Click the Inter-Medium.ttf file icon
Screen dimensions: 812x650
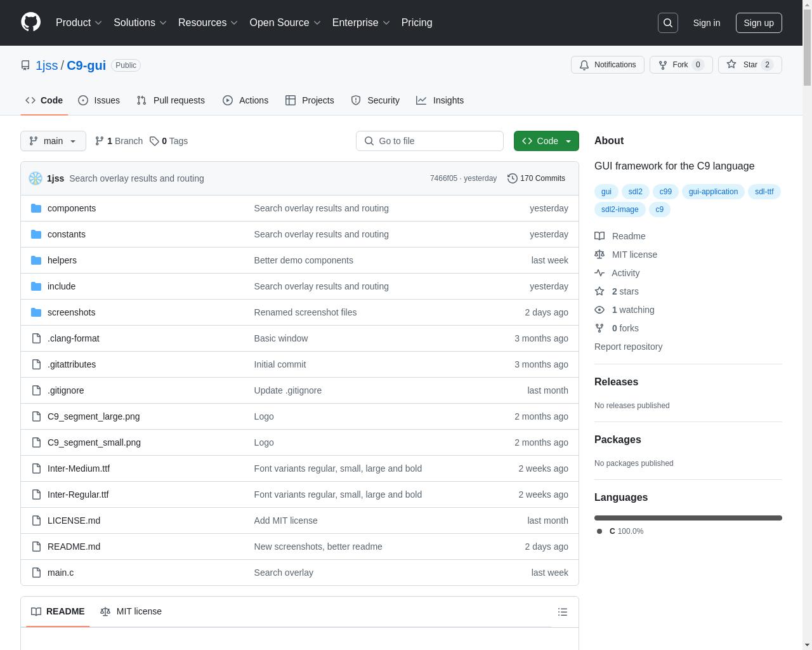(x=36, y=468)
